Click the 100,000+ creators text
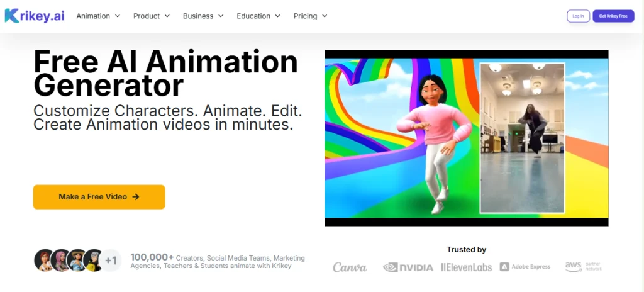The image size is (644, 292). 218,262
